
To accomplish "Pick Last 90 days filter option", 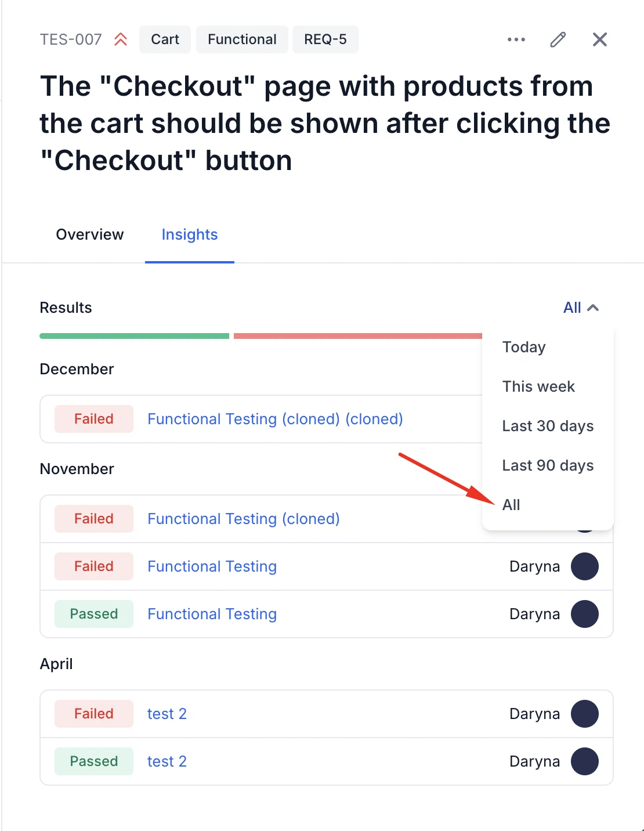I will 548,465.
